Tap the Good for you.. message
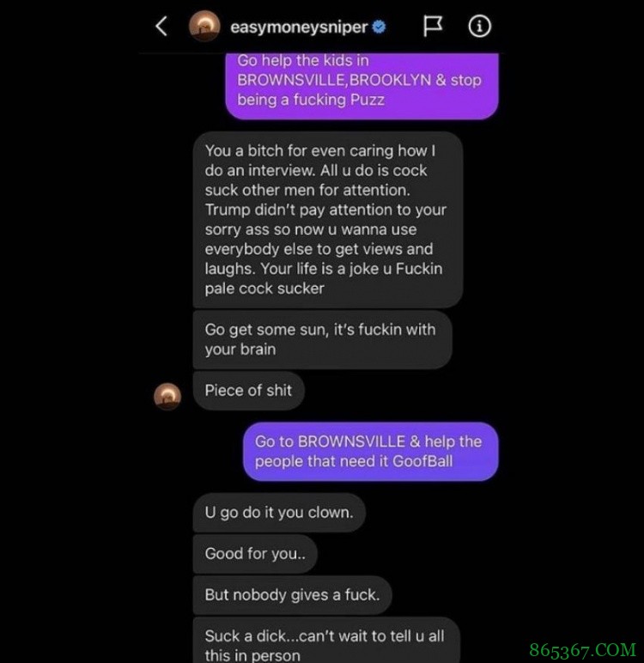This screenshot has width=644, height=663. (255, 553)
